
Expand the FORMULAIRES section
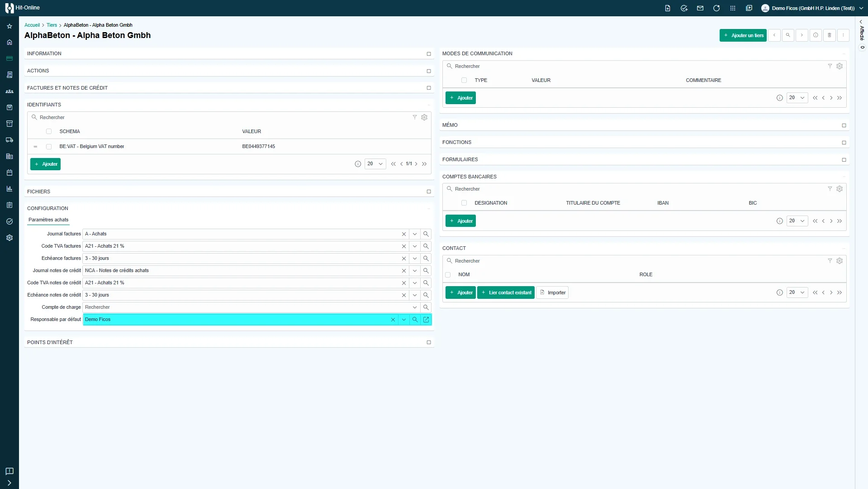click(844, 160)
